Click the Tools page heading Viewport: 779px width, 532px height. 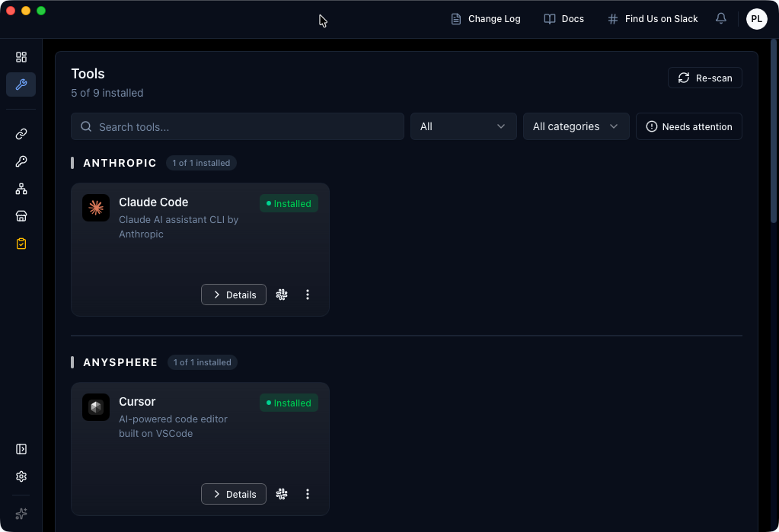[x=88, y=74]
